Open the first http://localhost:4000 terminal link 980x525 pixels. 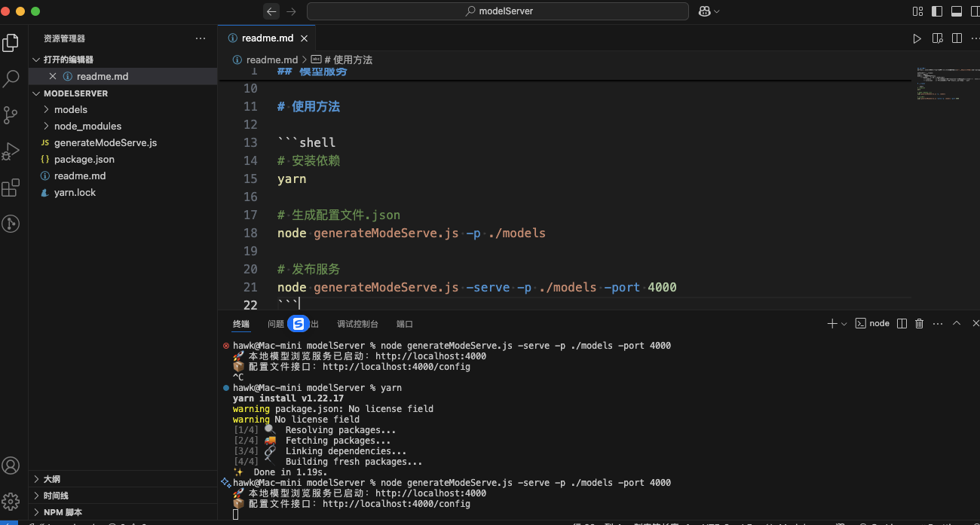coord(430,356)
